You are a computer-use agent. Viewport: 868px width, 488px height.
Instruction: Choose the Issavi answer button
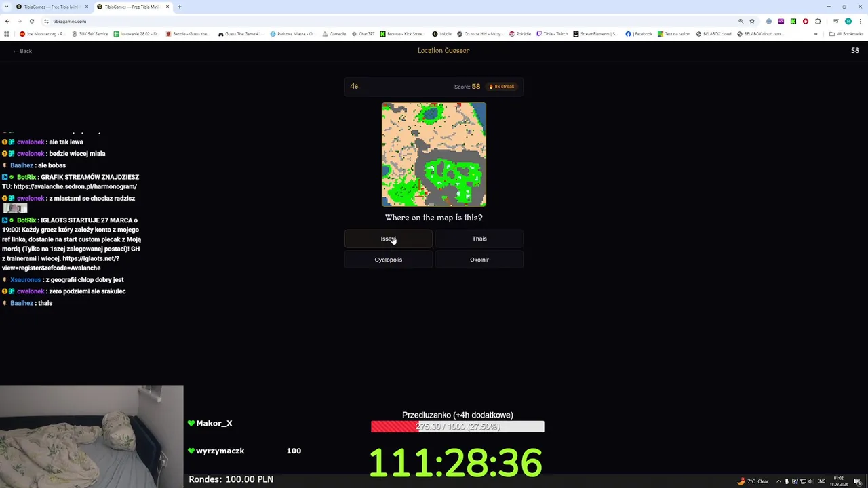point(388,239)
